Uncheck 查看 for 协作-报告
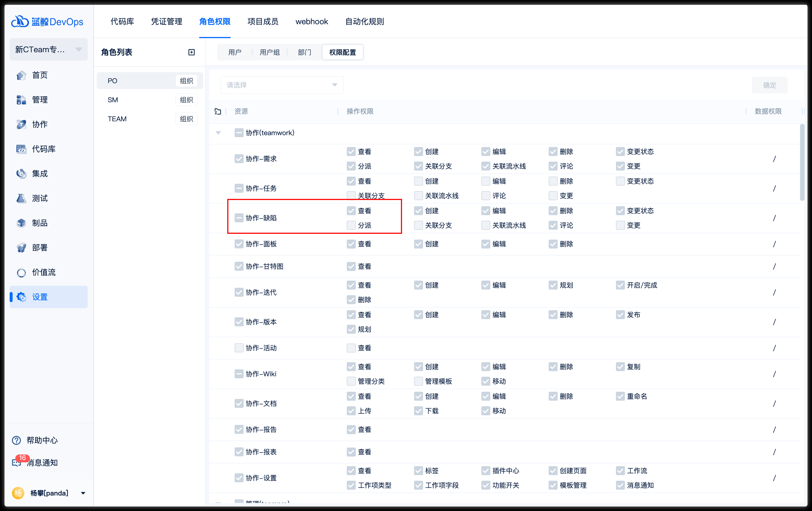This screenshot has height=511, width=812. (351, 430)
